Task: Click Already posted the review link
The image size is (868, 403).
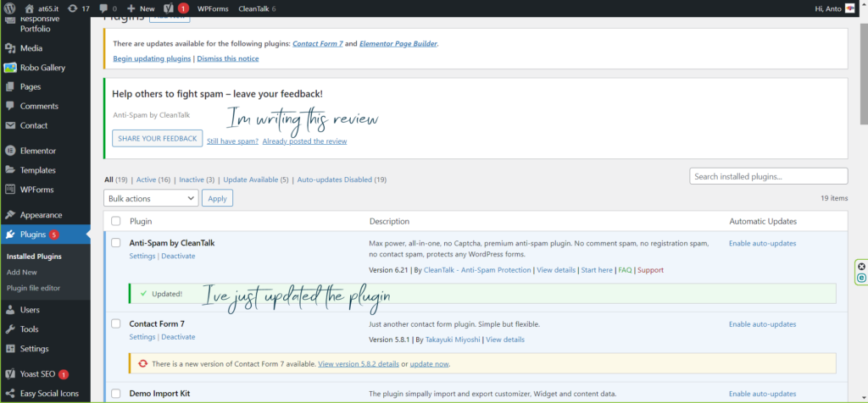Action: click(x=304, y=141)
